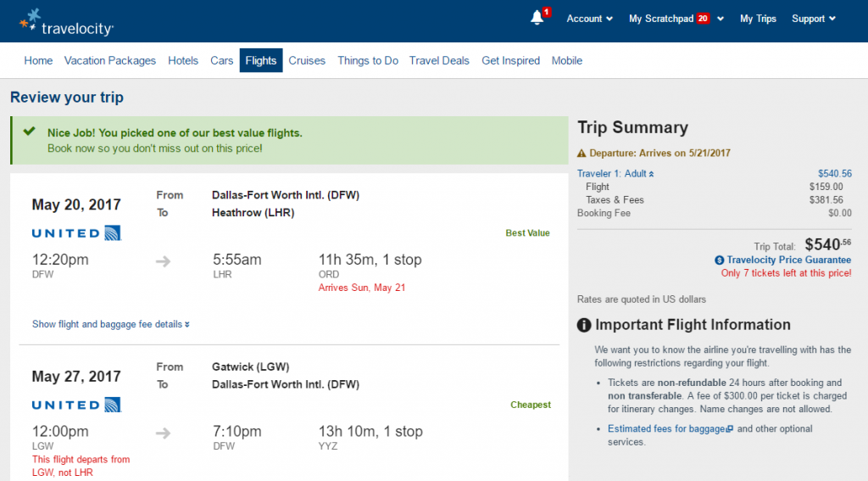Open the Support dropdown
Viewport: 868px width, 481px height.
(x=814, y=19)
